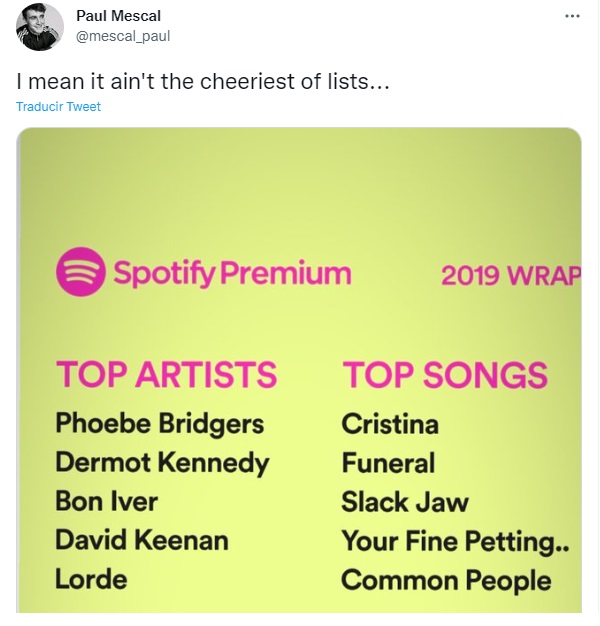
Task: Click the song title Slack Jaw
Action: pos(405,502)
